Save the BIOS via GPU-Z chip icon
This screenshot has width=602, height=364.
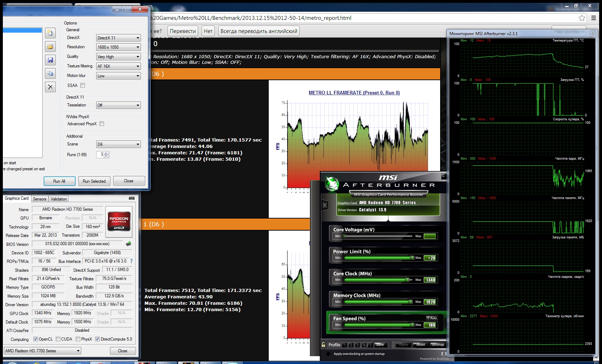[x=128, y=244]
